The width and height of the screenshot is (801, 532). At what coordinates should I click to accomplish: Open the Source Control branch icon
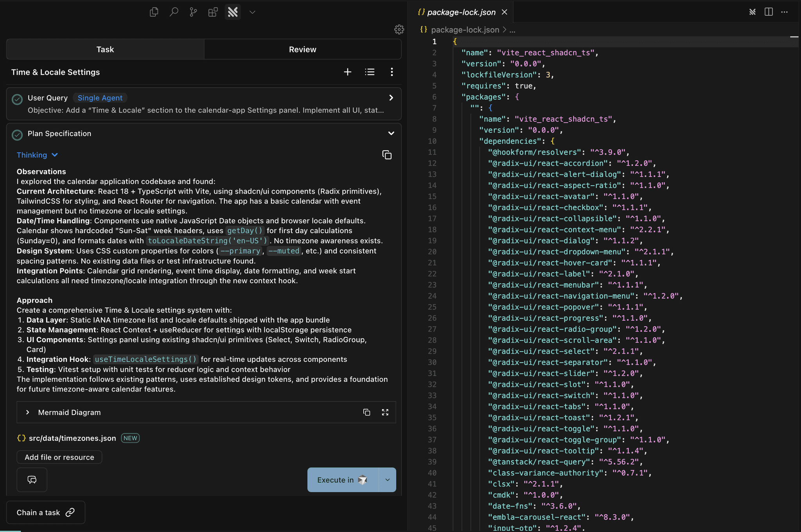point(193,12)
